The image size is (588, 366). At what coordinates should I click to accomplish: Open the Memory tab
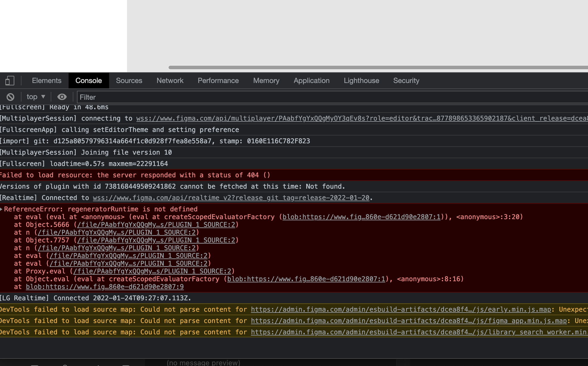point(266,81)
